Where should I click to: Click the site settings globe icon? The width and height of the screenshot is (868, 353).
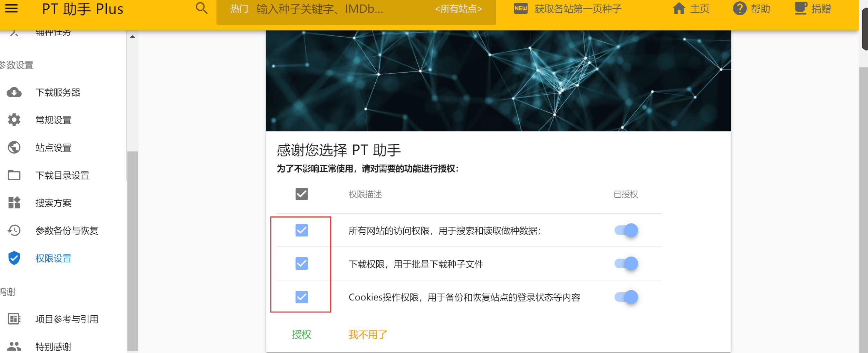pyautogui.click(x=14, y=148)
